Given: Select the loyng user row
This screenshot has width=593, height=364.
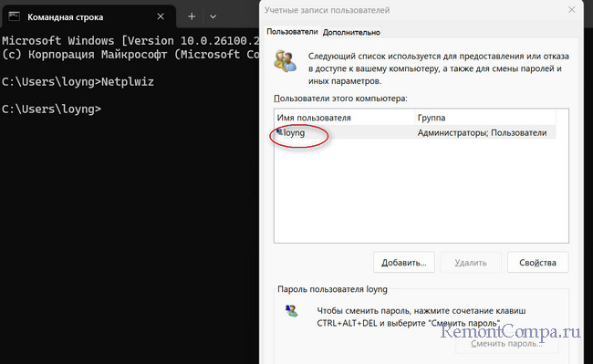Looking at the screenshot, I should (415, 132).
